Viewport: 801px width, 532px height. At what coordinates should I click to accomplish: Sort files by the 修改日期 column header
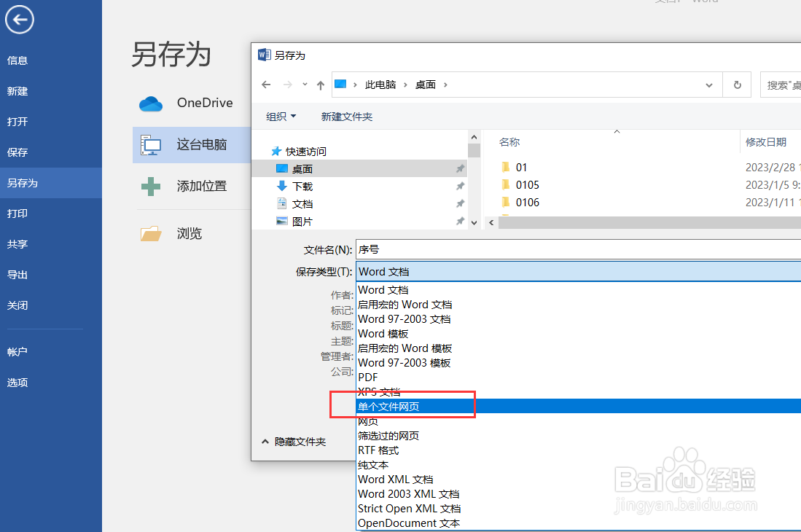[766, 142]
